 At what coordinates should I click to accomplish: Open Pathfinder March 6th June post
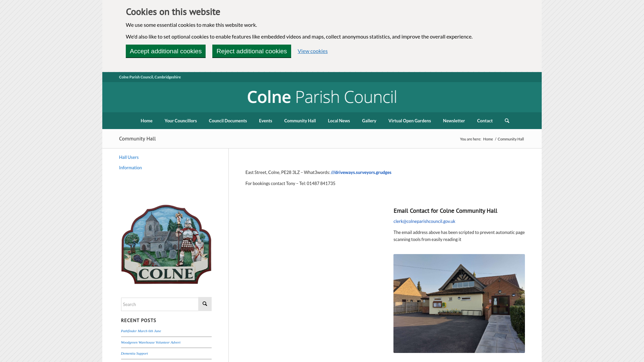[x=141, y=331]
